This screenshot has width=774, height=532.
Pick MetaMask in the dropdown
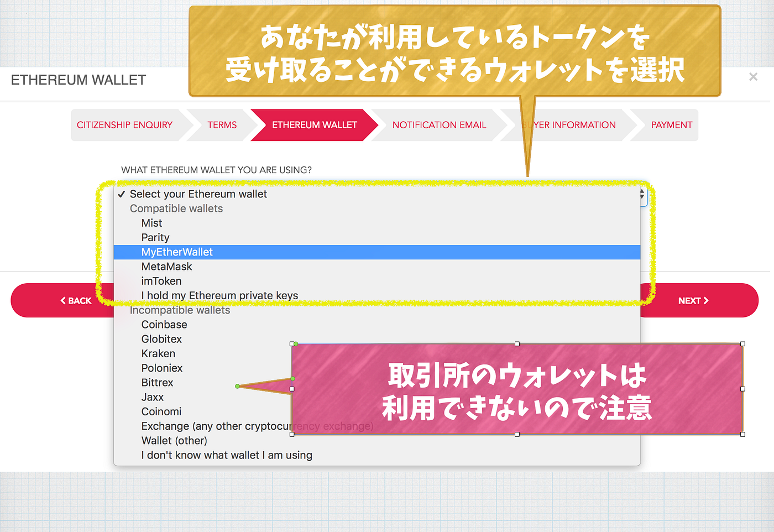point(377,267)
